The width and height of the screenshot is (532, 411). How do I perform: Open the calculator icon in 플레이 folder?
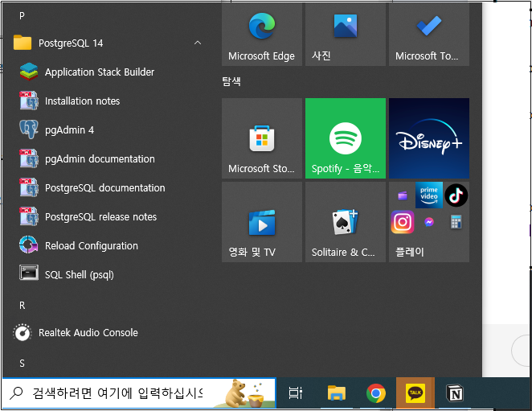456,222
